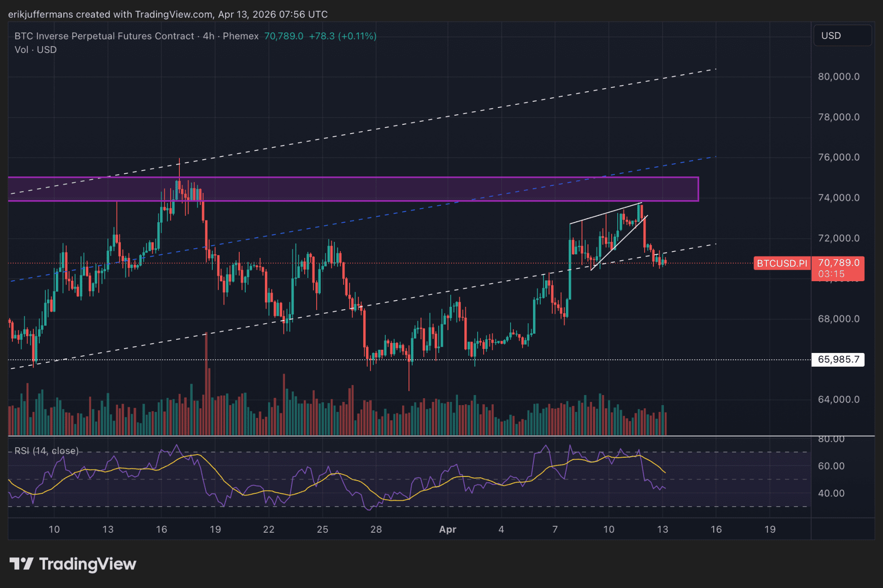Click the 22 date on the time axis
Screen dimensions: 883x588
coord(269,529)
